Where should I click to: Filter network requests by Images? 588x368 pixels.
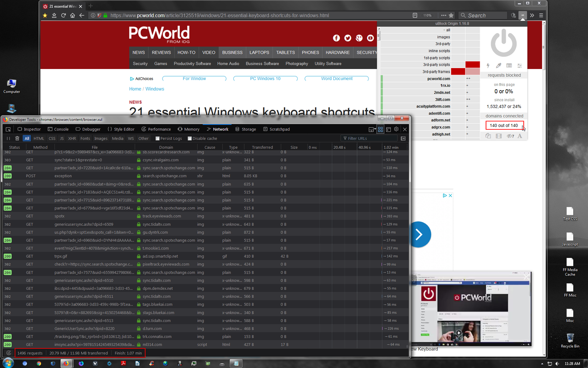tap(101, 138)
